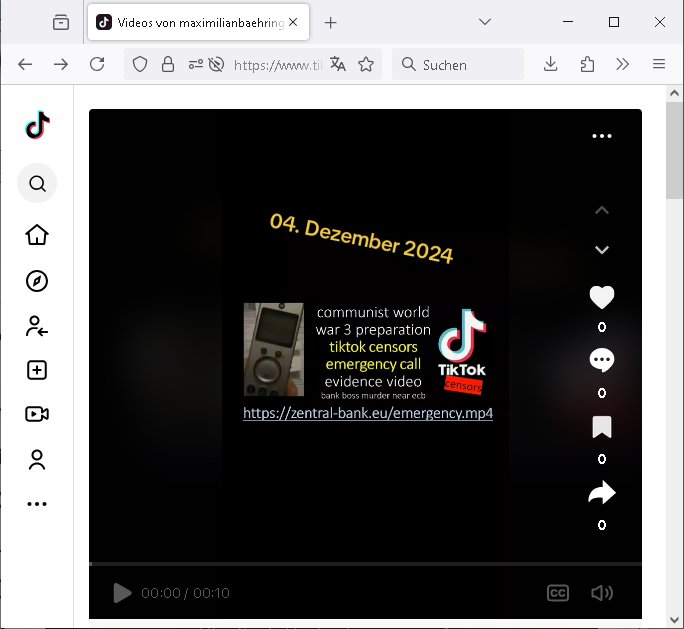
Task: Go to the Home feed icon
Action: tap(37, 235)
